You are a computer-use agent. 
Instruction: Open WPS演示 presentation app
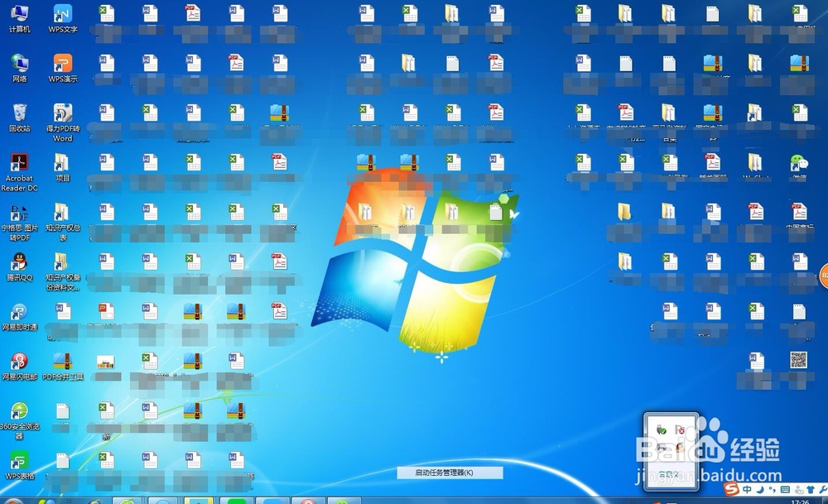(61, 63)
